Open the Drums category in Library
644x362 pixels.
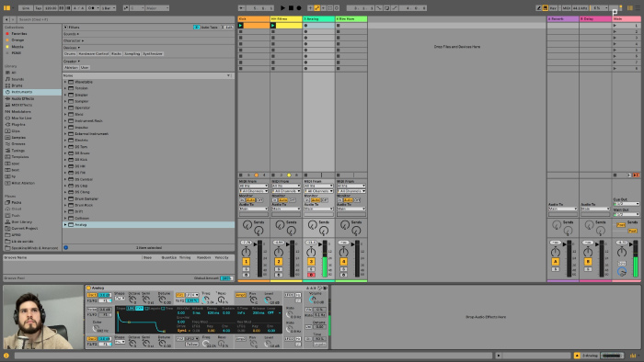(x=17, y=85)
